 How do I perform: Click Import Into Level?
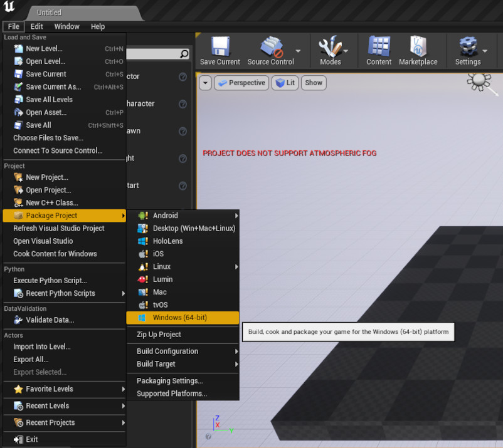coord(64,346)
